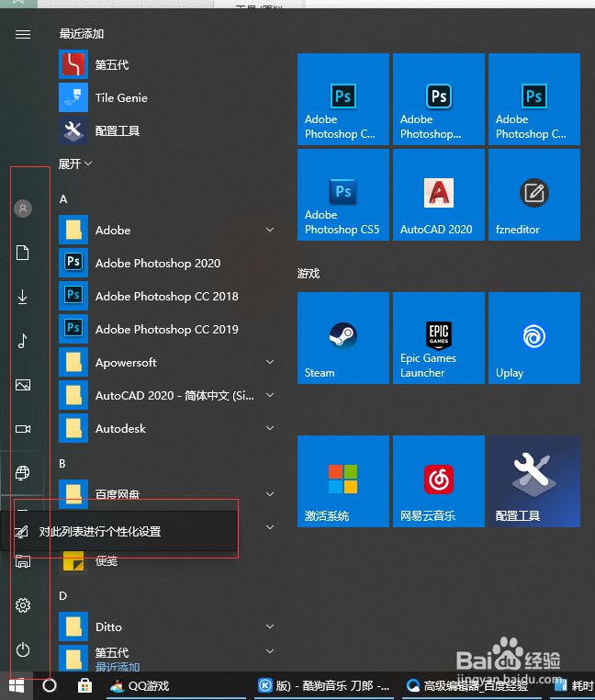Open the Music note sidebar icon
The width and height of the screenshot is (595, 700).
coord(23,341)
